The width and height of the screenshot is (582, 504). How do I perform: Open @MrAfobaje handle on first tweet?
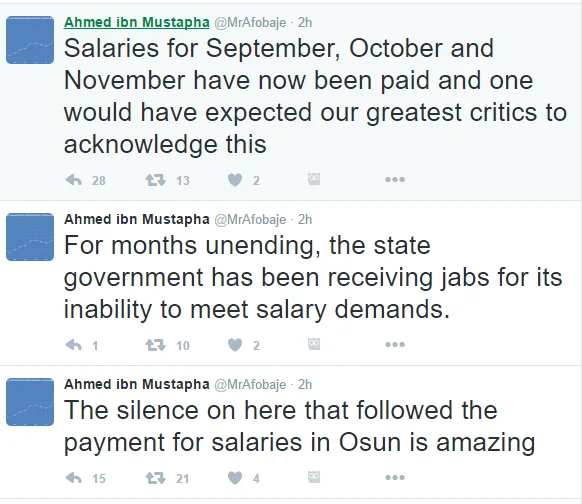[x=250, y=23]
